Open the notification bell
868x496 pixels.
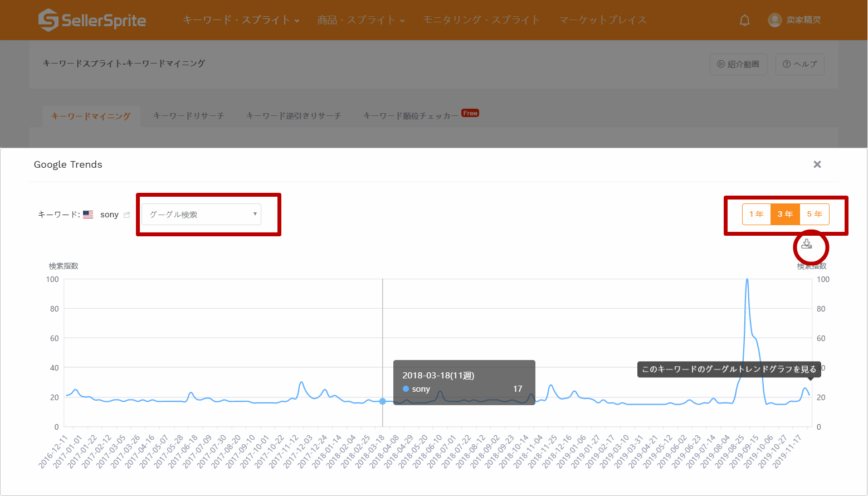[744, 21]
